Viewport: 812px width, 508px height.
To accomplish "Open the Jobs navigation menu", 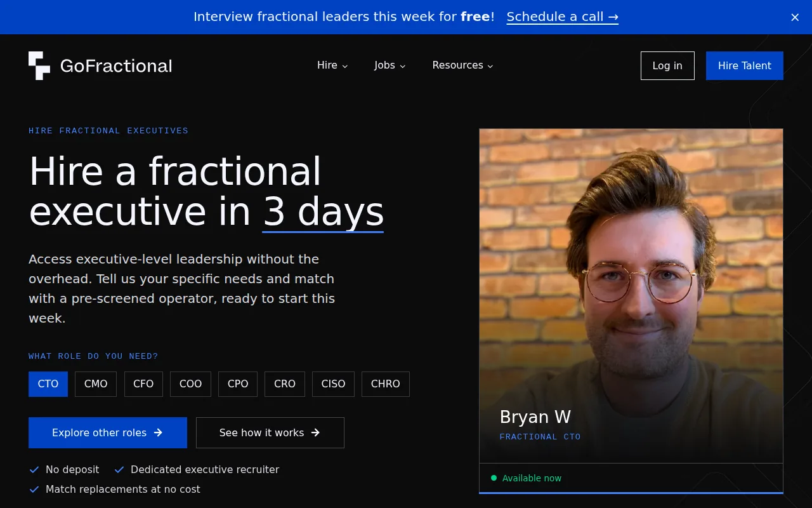I will pos(390,65).
